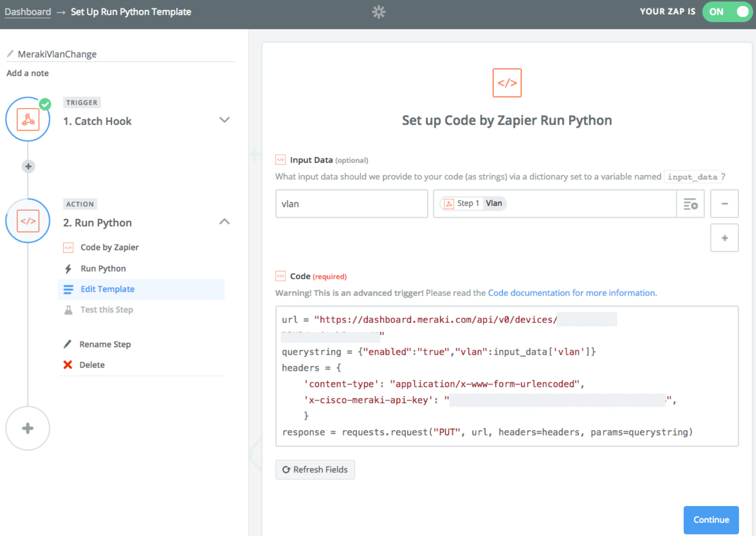
Task: Click the pencil icon beside Rename Step
Action: click(68, 344)
